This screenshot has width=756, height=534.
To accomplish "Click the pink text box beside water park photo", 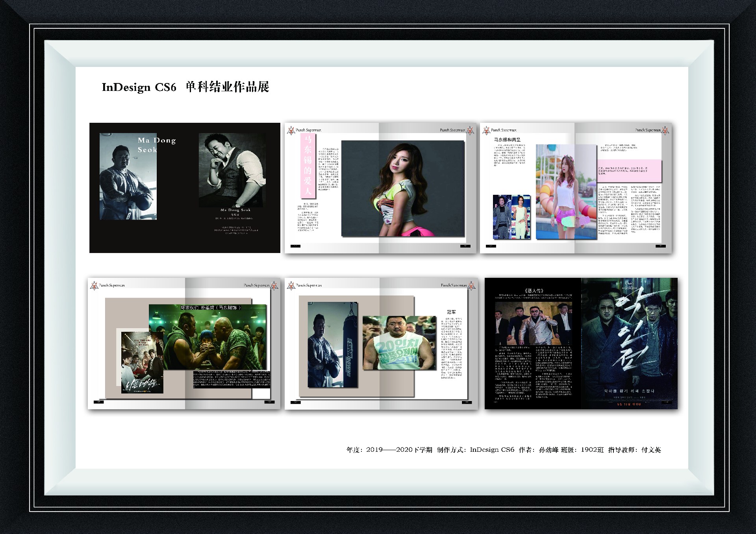I will point(629,171).
